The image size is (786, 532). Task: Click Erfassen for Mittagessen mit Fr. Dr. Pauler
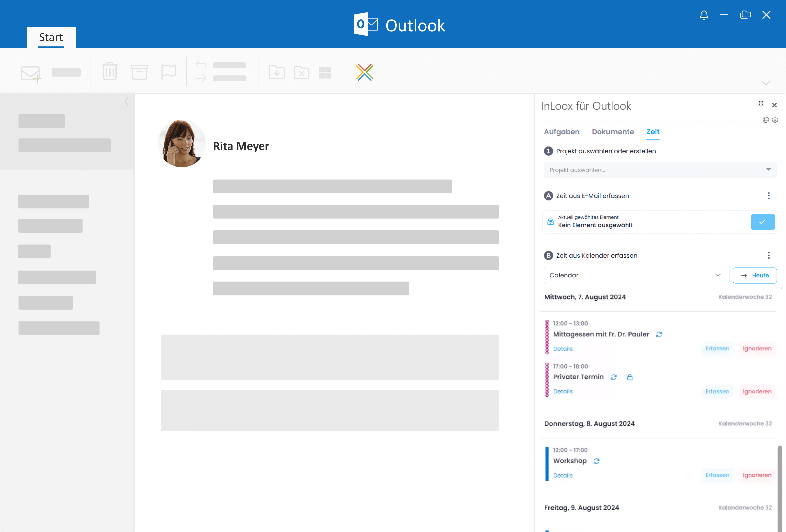point(717,348)
